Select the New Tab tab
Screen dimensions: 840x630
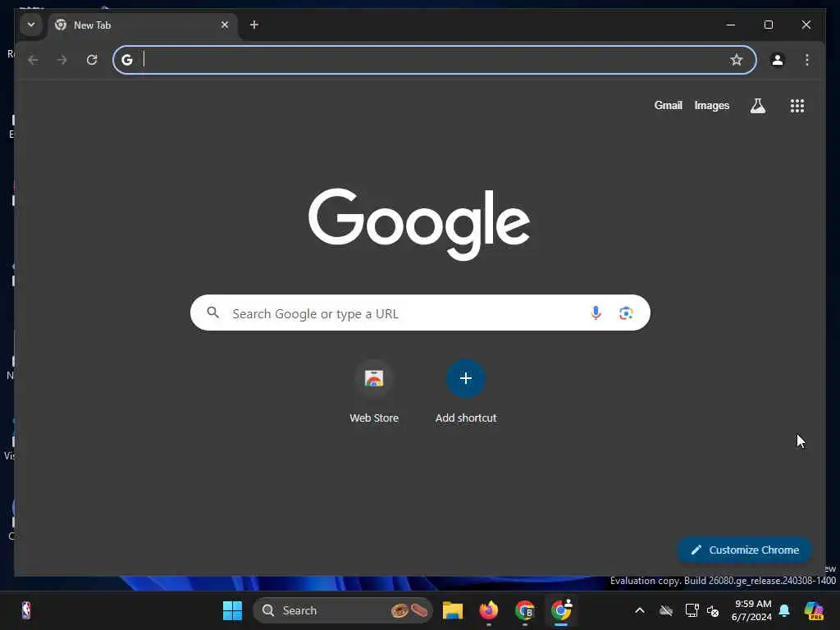click(x=143, y=25)
